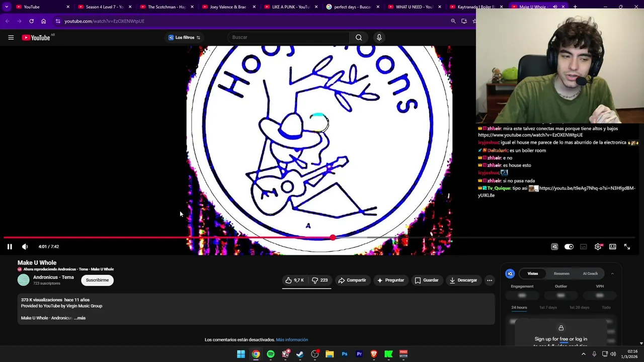The width and height of the screenshot is (644, 362).
Task: Open the Andronicus - Tema channel avatar
Action: point(24,280)
